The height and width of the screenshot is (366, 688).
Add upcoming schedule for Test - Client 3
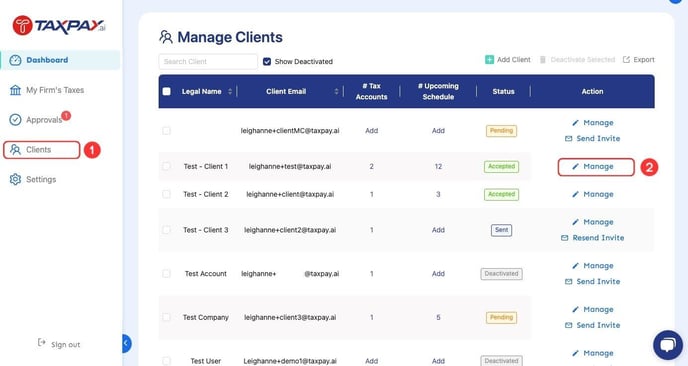(438, 230)
